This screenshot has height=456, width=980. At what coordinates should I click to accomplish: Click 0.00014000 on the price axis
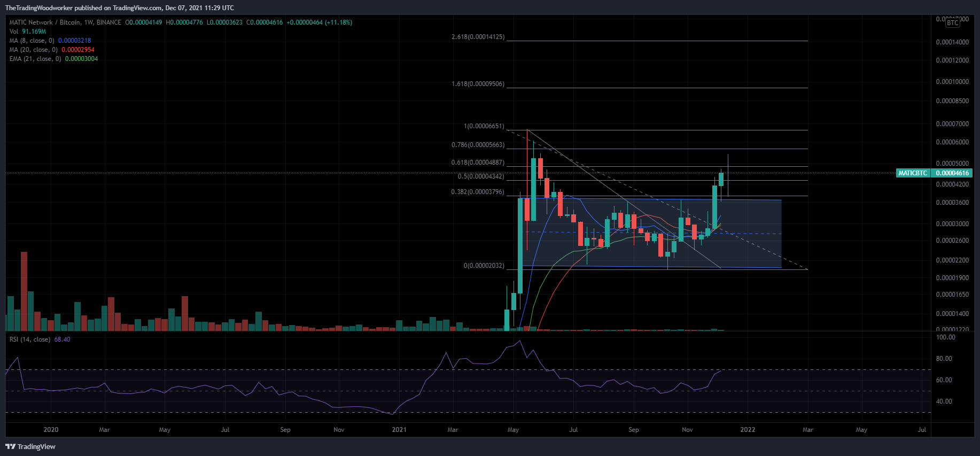pos(952,42)
